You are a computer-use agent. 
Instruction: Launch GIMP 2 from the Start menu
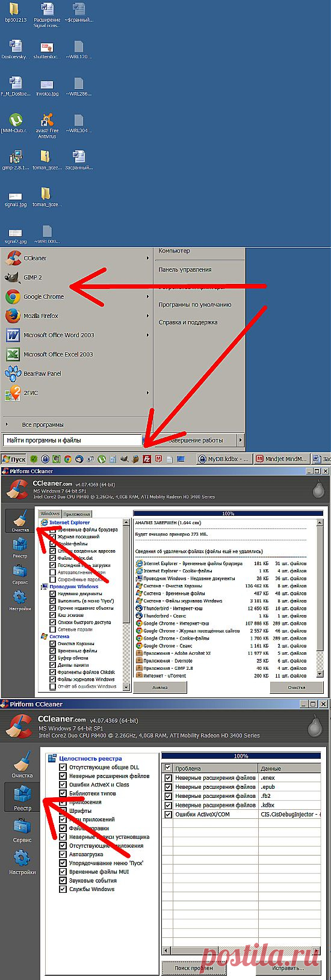[76, 277]
